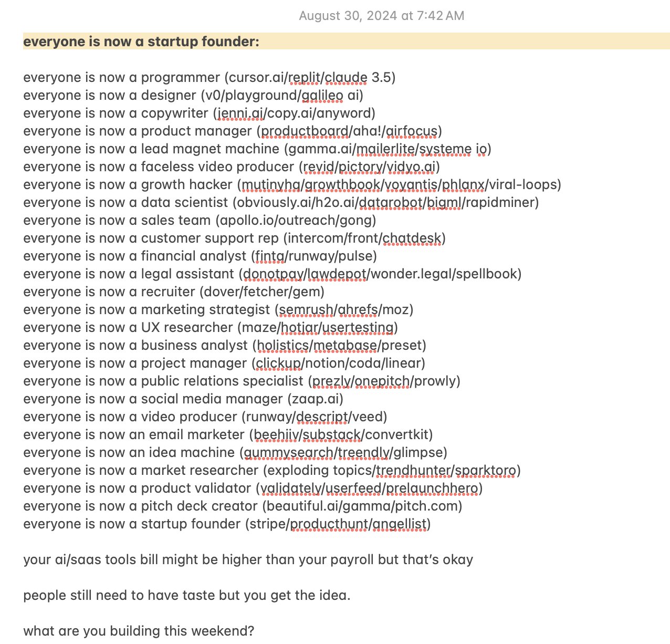
Task: Click the line "what are you building this weekend?"
Action: point(139,631)
